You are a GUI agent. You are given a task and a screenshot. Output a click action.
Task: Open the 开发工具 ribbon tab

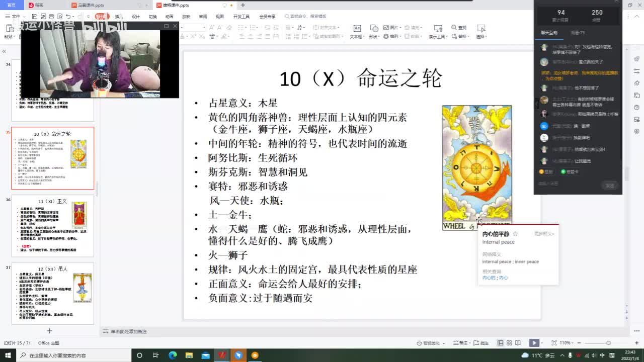click(x=241, y=17)
